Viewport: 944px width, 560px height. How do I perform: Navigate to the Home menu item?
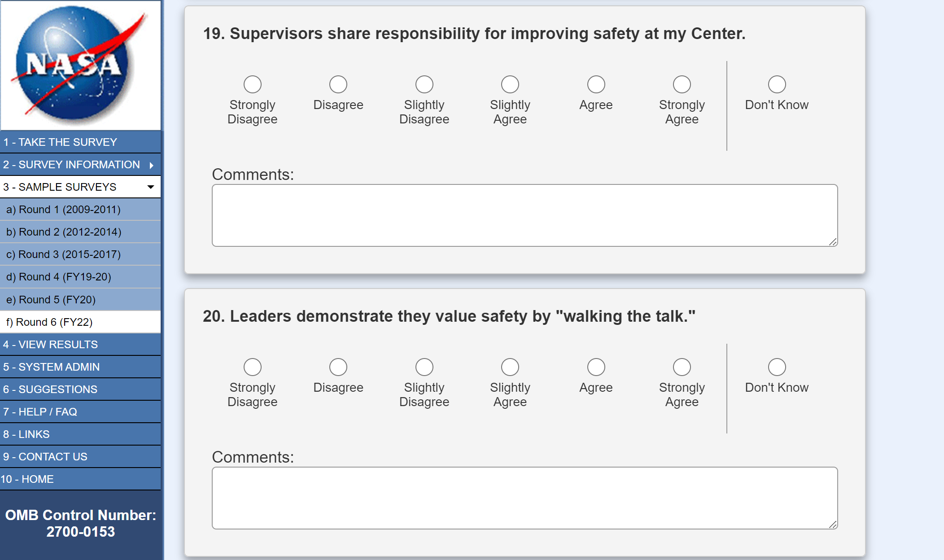point(27,479)
